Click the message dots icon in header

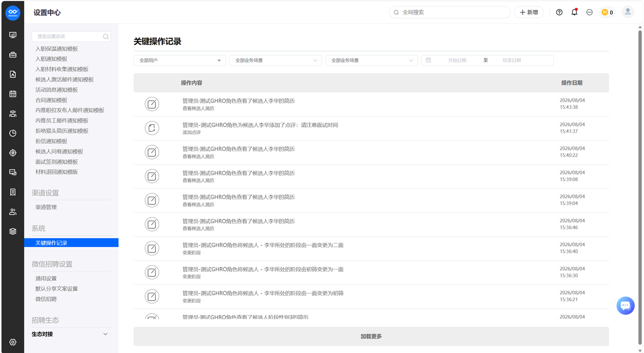(x=590, y=12)
